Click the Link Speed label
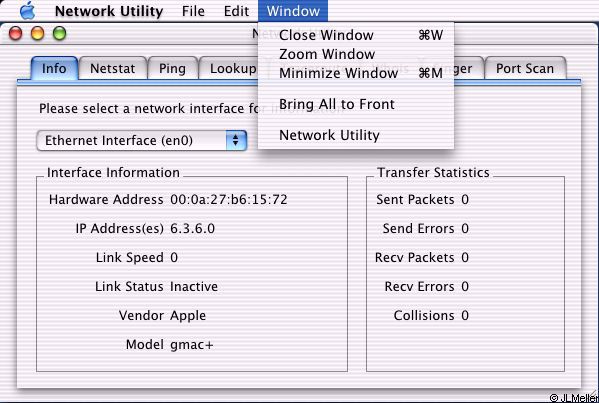This screenshot has height=403, width=599. (130, 258)
